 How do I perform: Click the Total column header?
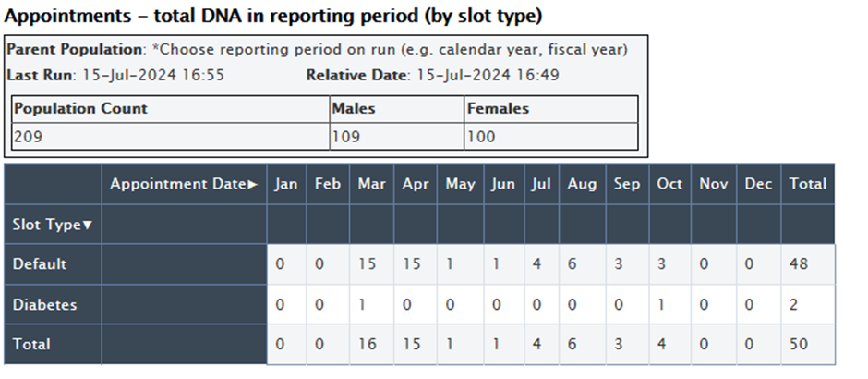[808, 184]
